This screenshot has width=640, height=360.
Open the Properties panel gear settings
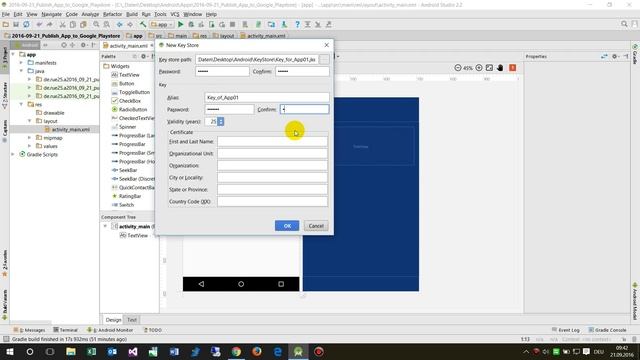[x=615, y=56]
